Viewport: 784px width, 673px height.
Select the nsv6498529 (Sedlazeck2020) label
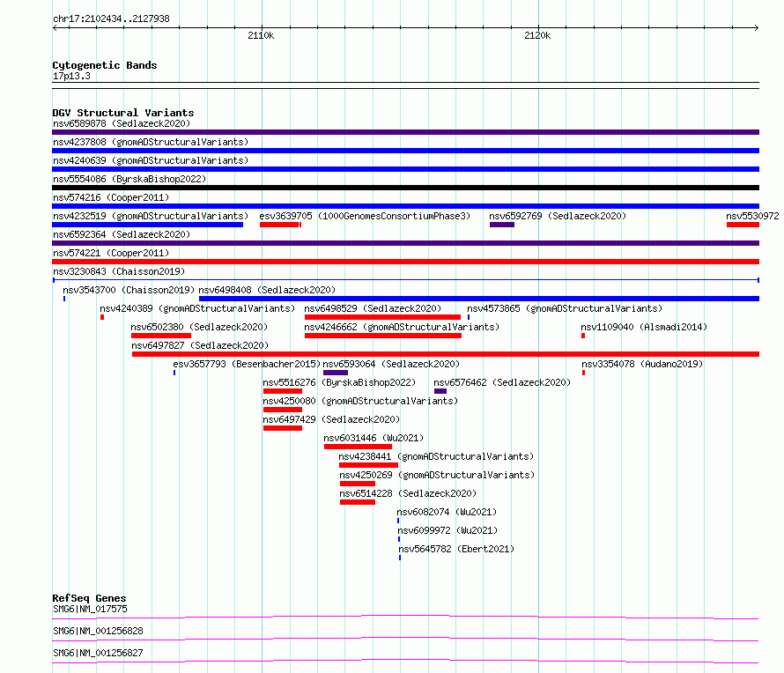point(373,308)
